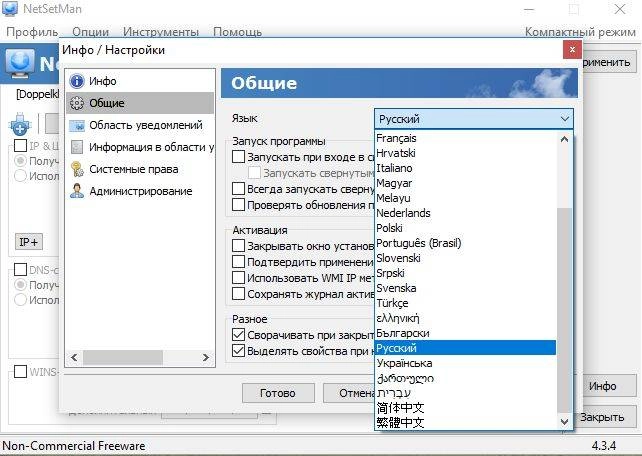Image resolution: width=642 pixels, height=456 pixels.
Task: Uncheck Выделять свойства checkbox
Action: (x=238, y=351)
